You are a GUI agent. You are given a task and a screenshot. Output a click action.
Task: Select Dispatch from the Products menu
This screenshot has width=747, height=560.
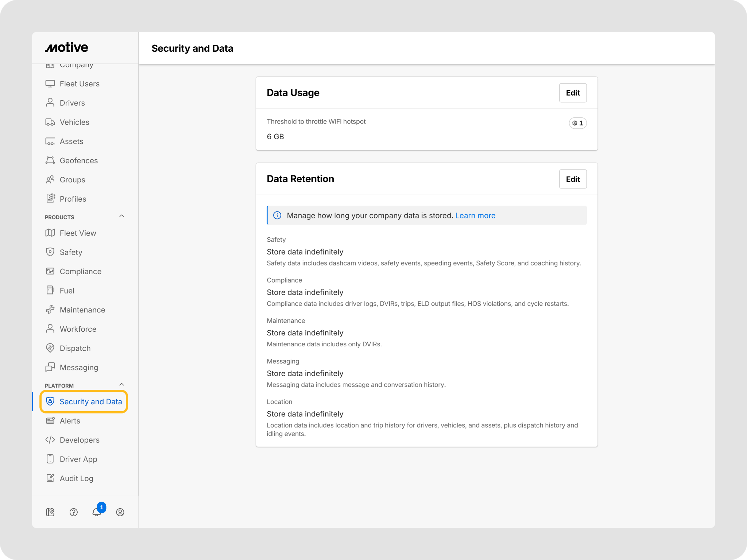click(75, 348)
